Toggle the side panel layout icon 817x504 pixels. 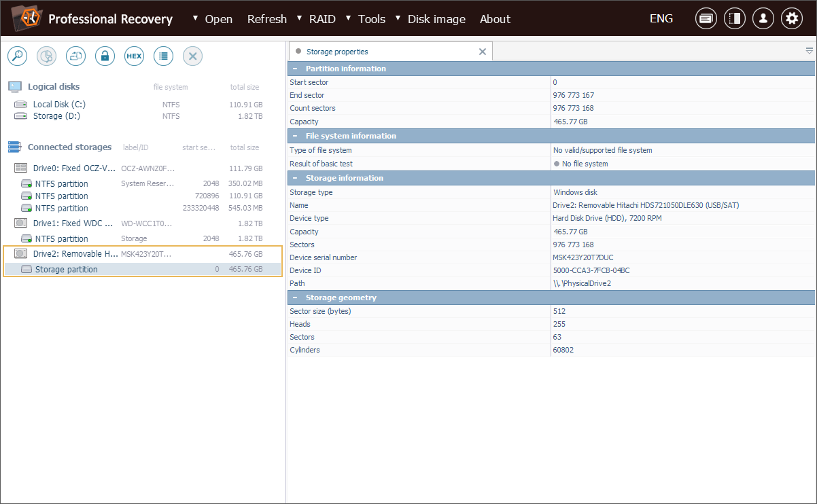point(734,19)
